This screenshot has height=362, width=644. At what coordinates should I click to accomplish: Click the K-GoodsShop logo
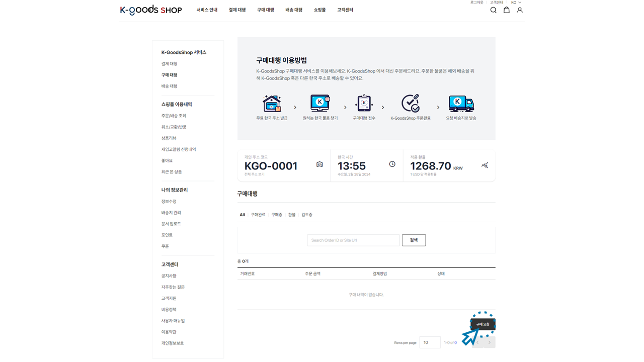click(151, 10)
